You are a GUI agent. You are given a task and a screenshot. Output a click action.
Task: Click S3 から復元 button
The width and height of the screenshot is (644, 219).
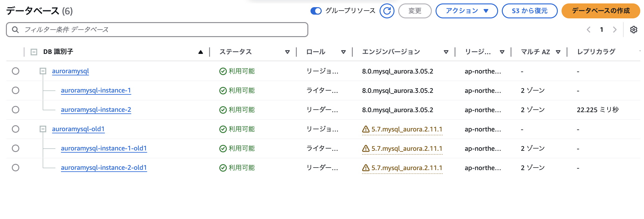(529, 11)
